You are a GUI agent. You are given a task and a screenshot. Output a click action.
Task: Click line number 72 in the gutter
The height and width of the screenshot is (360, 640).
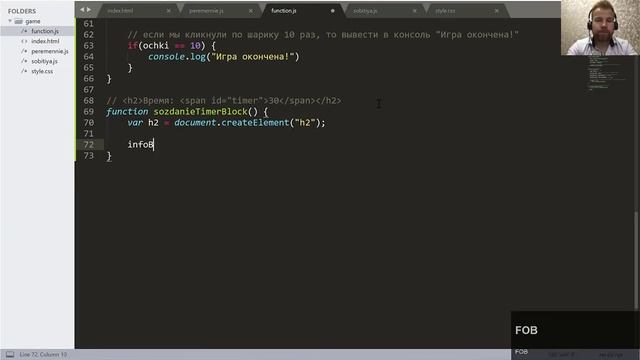pyautogui.click(x=89, y=144)
